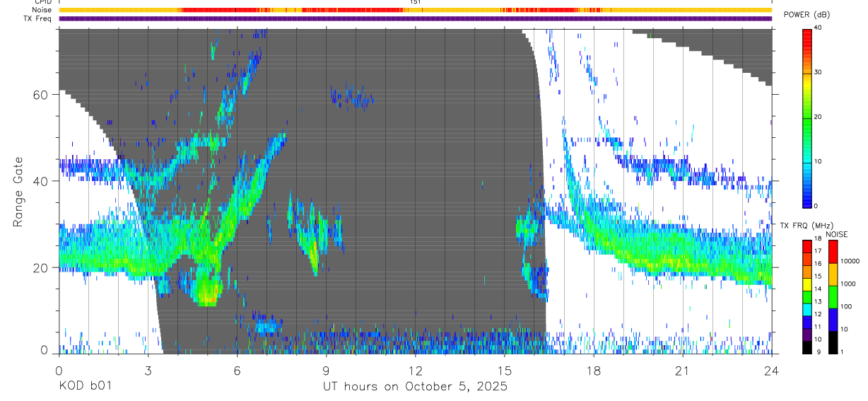
Task: Click the 10000 tick on the NOISE scale
Action: point(850,261)
